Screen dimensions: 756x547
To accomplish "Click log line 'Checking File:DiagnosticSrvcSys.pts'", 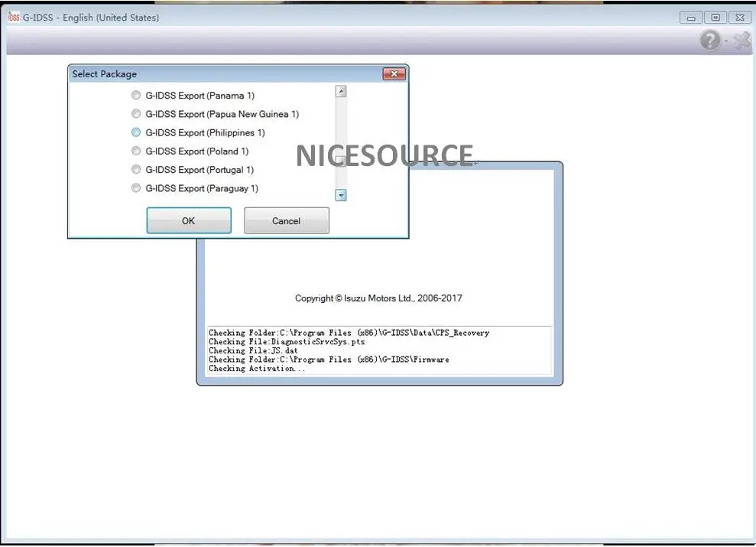I will pos(287,341).
